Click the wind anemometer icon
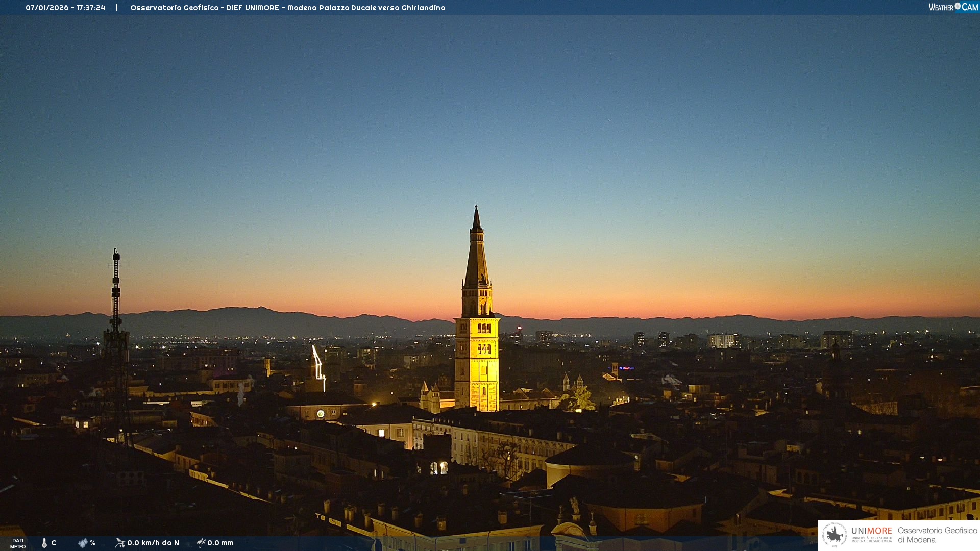 pyautogui.click(x=120, y=543)
